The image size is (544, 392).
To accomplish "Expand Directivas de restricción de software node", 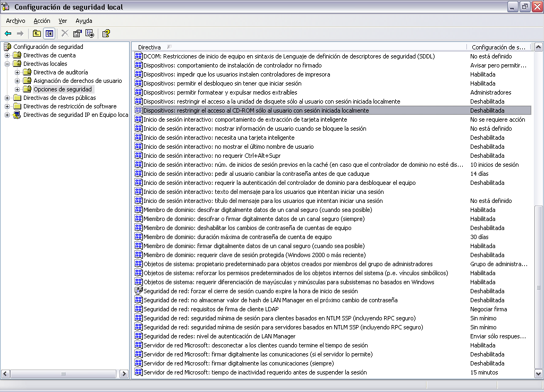I will pos(7,106).
